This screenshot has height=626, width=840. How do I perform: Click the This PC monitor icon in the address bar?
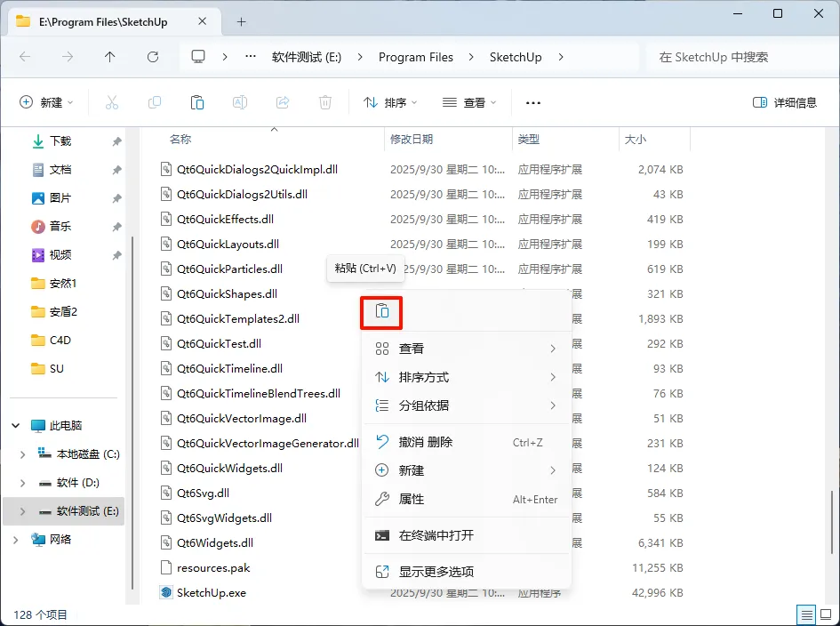(198, 57)
